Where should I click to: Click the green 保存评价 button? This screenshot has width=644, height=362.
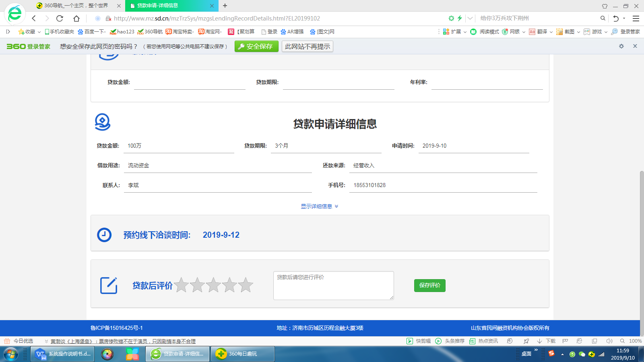pyautogui.click(x=429, y=285)
